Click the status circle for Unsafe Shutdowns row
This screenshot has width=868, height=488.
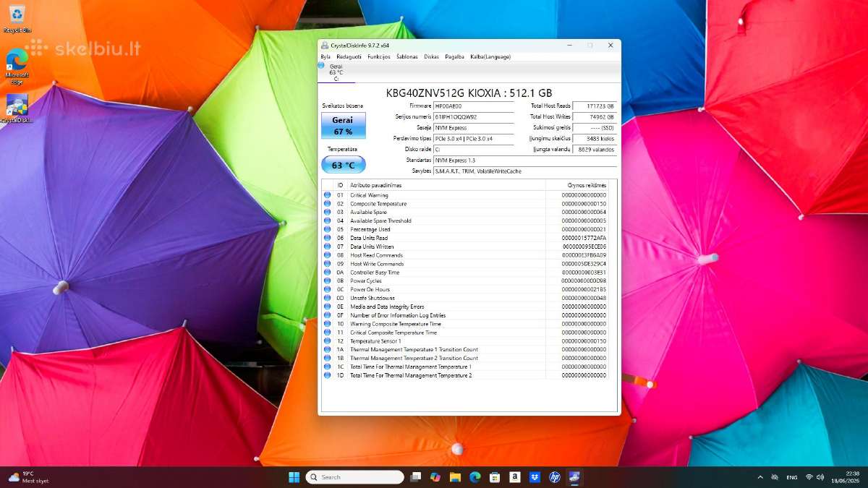(x=327, y=298)
